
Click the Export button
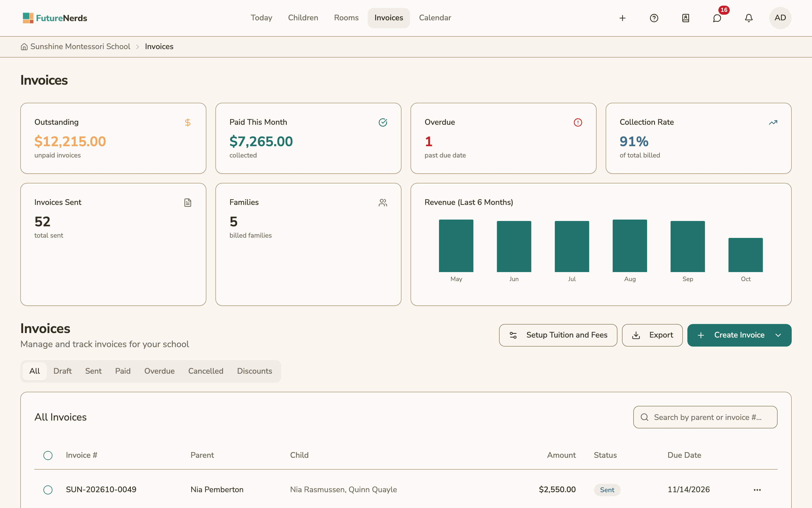tap(652, 335)
